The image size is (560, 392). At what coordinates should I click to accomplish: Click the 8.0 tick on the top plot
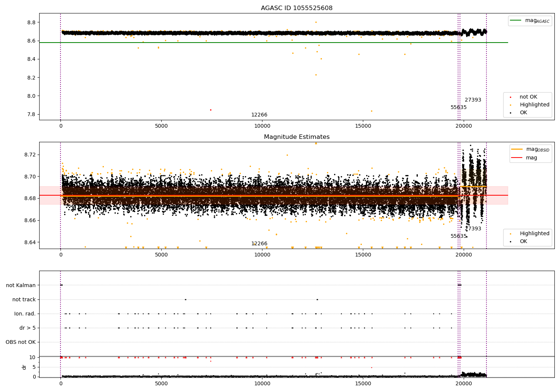tap(31, 96)
